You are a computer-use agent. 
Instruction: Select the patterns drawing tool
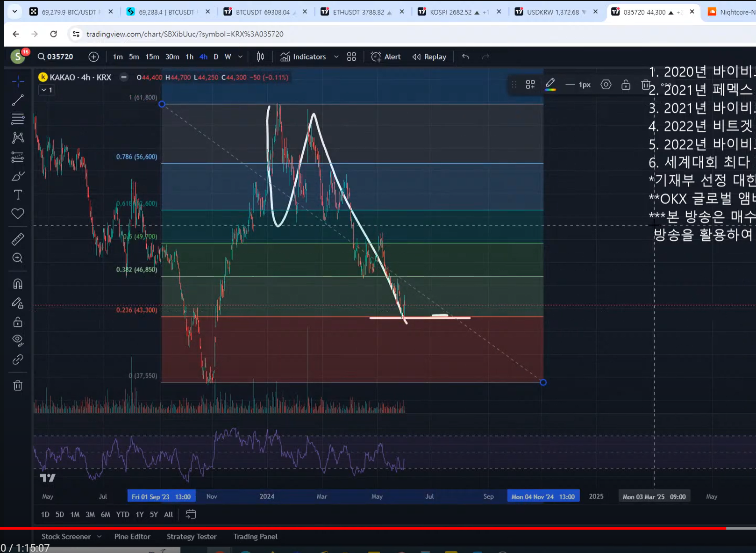click(18, 137)
